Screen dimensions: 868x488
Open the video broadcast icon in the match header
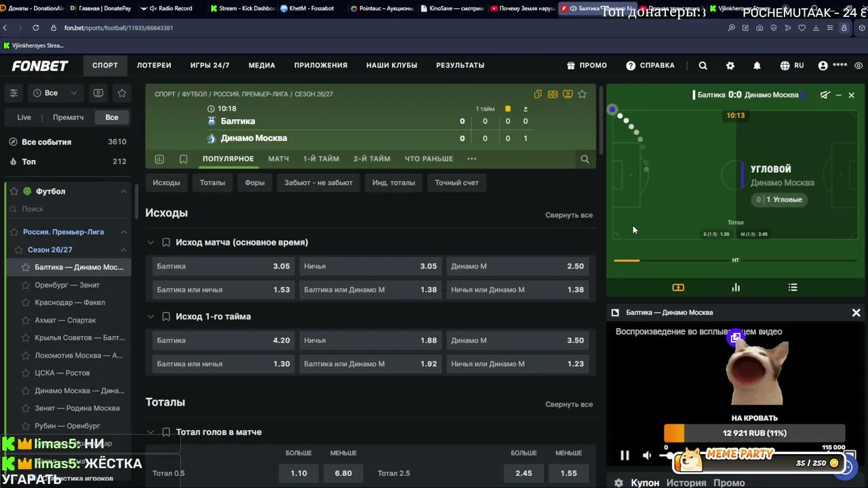tap(568, 94)
